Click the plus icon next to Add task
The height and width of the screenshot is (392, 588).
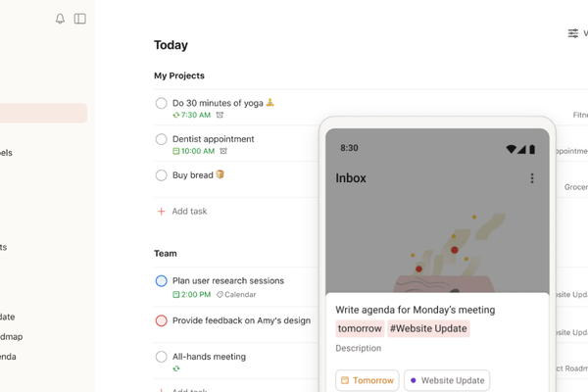coord(162,212)
